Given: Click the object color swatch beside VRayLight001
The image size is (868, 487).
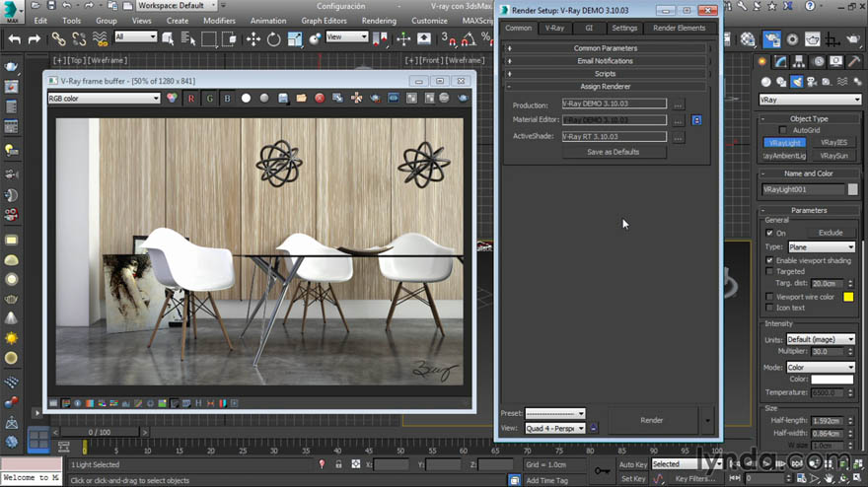Looking at the screenshot, I should pos(852,189).
